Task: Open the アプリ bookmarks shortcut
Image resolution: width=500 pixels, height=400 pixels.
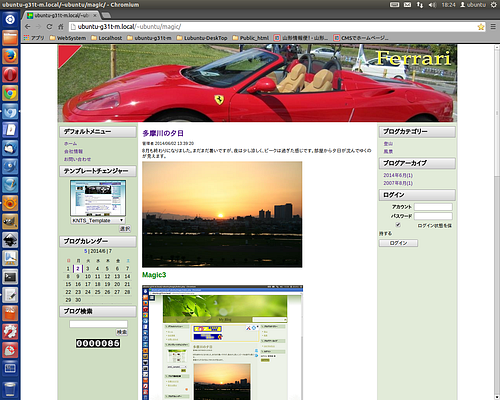Action: click(x=34, y=38)
